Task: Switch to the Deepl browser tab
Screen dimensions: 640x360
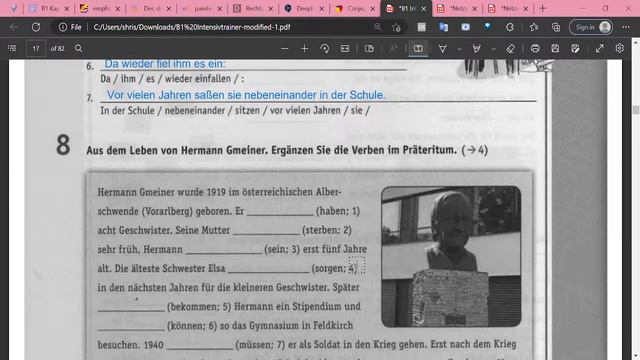Action: [304, 8]
